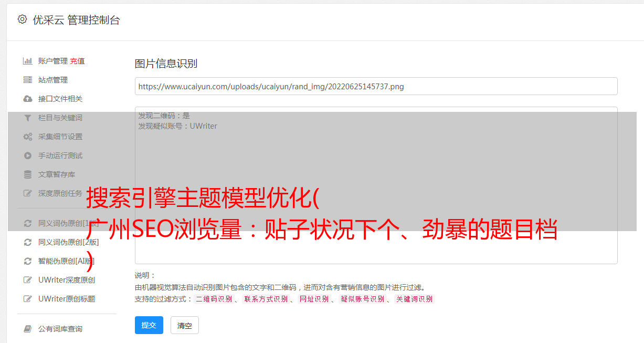Click the blue 提交 button
This screenshot has height=343, width=644.
click(149, 325)
